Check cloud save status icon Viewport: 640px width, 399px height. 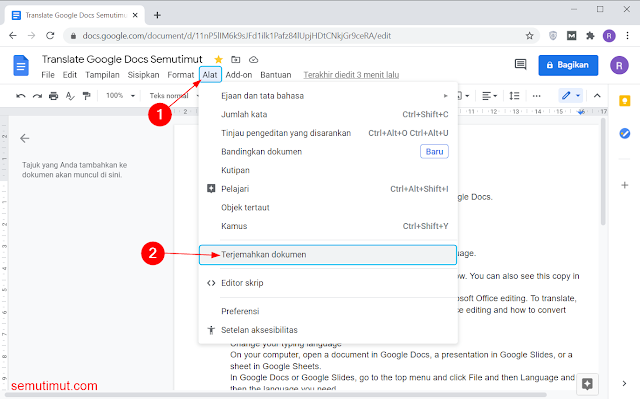(x=253, y=60)
